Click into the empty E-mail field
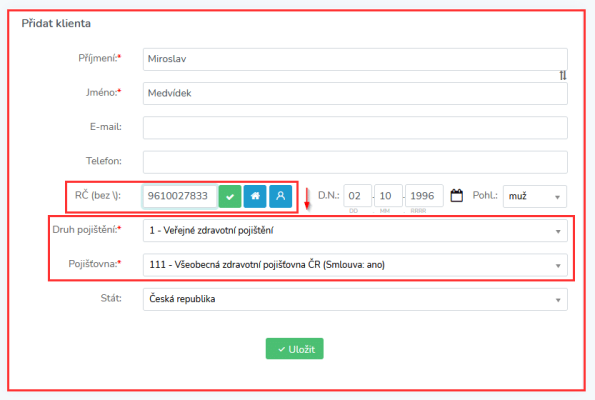Viewport: 595px width, 400px height. pos(355,128)
